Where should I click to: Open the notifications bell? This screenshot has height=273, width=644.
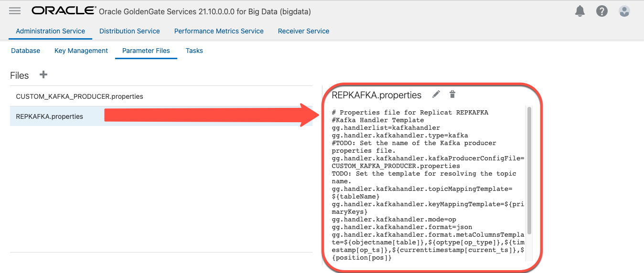pos(580,11)
